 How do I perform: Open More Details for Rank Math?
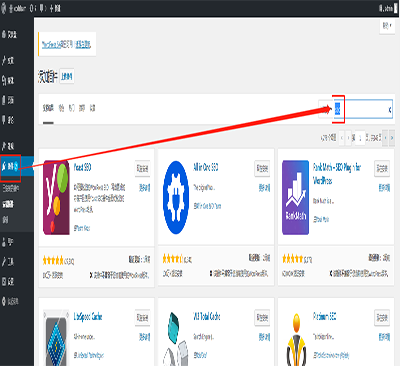point(384,188)
